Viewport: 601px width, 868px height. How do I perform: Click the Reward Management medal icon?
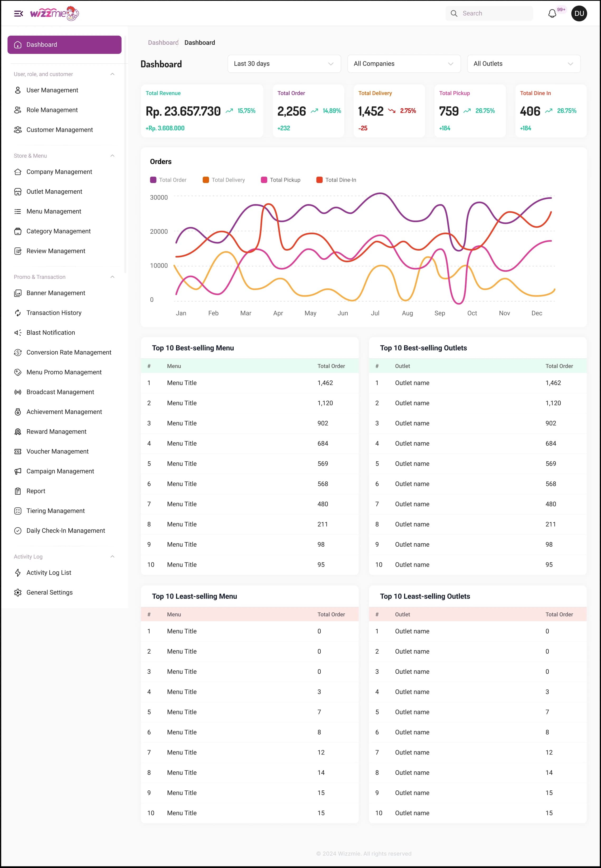pos(18,431)
